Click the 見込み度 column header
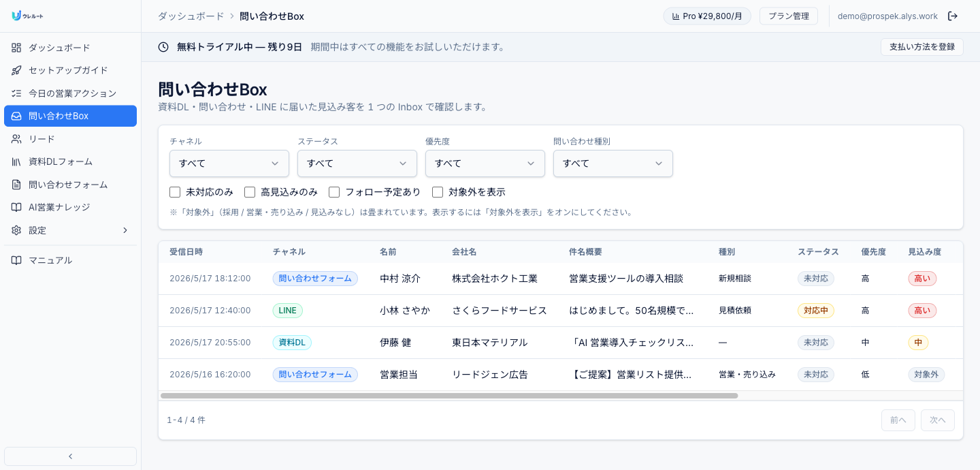 tap(924, 252)
